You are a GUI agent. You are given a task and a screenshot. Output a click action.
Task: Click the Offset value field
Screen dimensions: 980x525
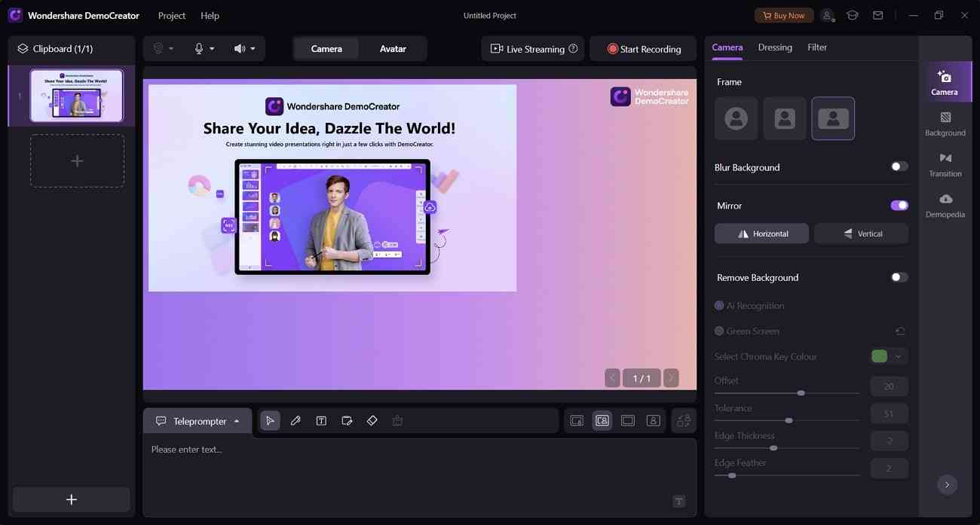[889, 386]
